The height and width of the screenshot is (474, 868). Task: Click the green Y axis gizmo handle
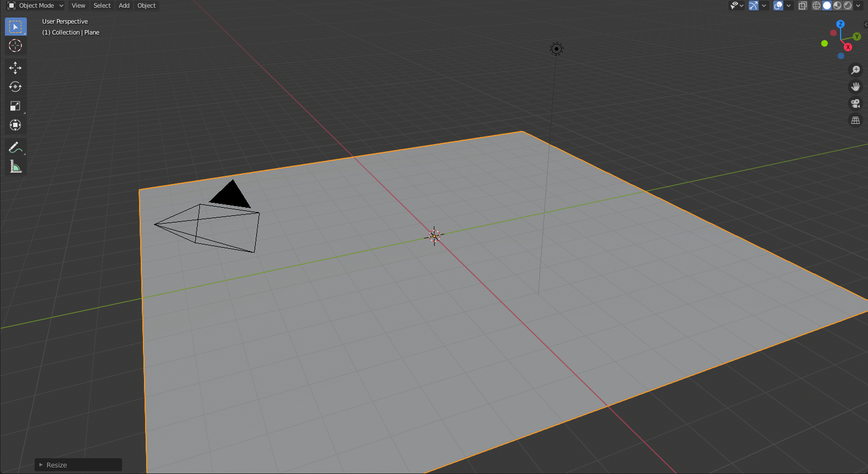tap(857, 36)
